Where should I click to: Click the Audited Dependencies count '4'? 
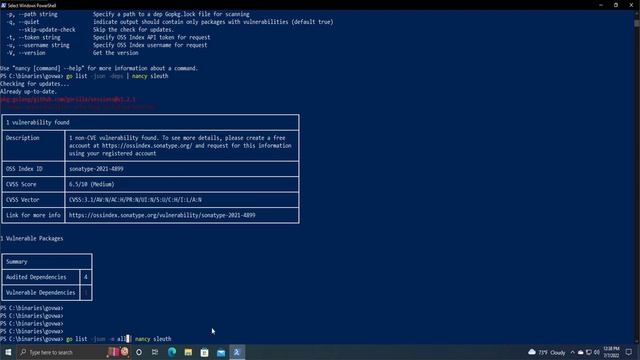[86, 277]
